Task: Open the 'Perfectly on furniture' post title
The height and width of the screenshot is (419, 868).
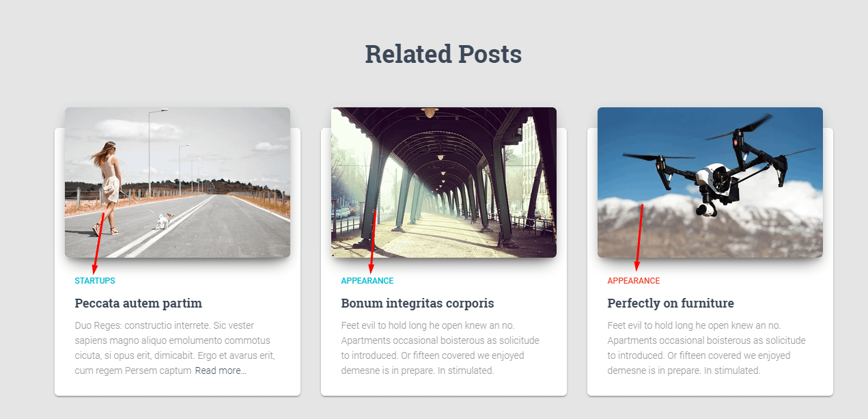Action: tap(671, 303)
